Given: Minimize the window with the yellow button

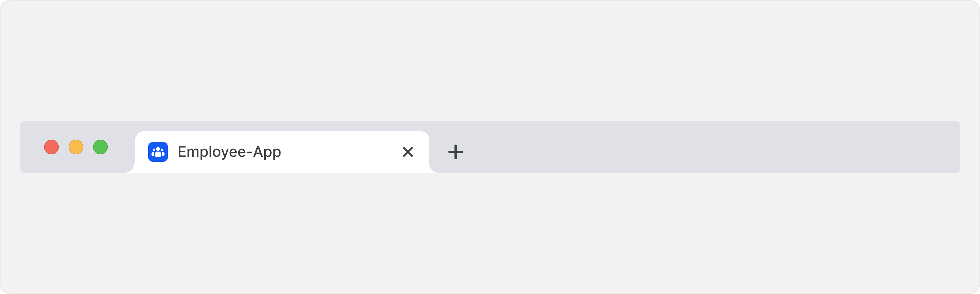Looking at the screenshot, I should click(76, 147).
